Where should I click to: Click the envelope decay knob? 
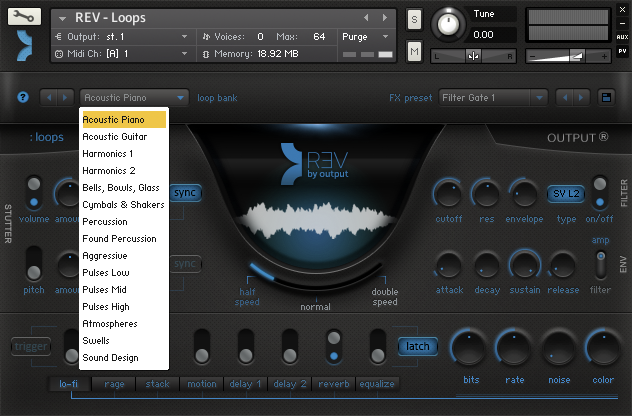486,265
